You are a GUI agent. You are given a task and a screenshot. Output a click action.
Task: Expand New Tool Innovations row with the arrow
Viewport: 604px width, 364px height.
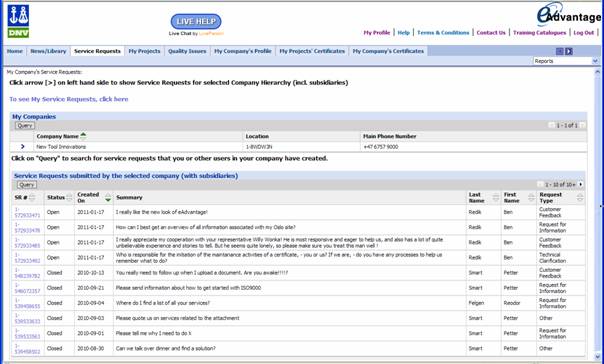(22, 146)
